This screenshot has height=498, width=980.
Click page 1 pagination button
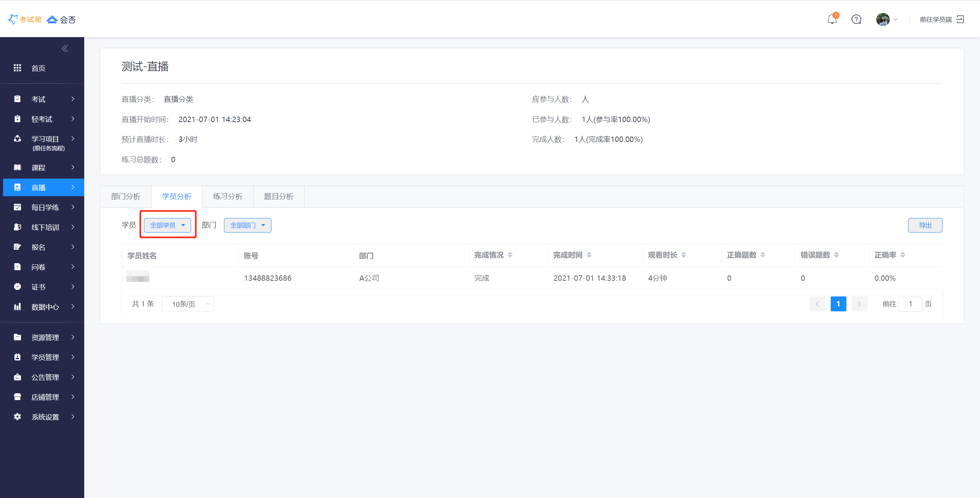[x=838, y=304]
